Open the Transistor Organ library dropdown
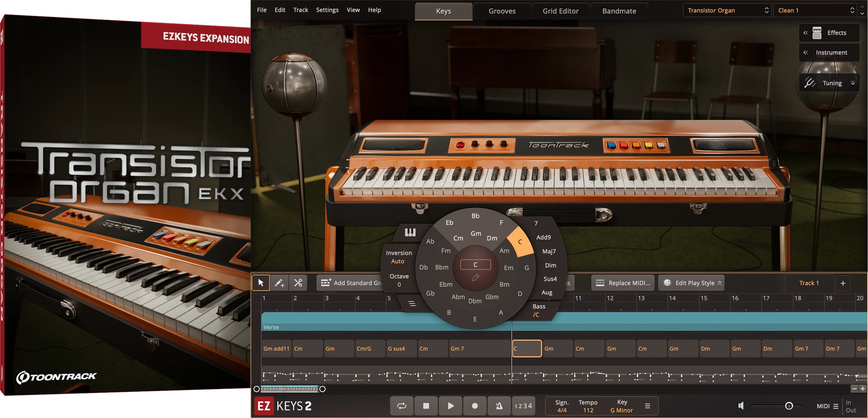This screenshot has height=418, width=868. tap(728, 10)
